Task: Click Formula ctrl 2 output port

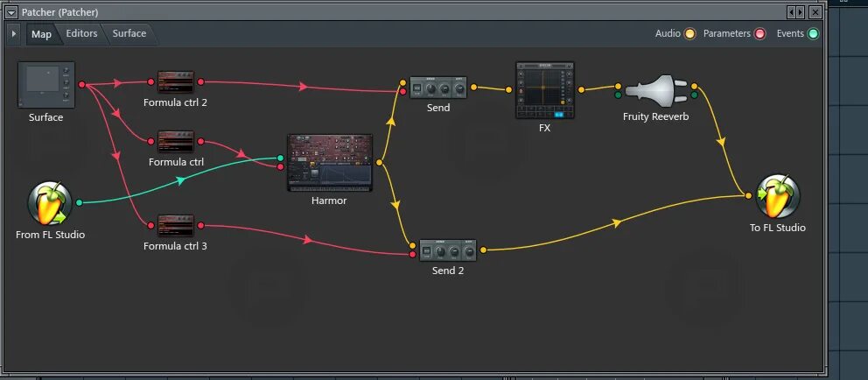Action: pos(201,82)
